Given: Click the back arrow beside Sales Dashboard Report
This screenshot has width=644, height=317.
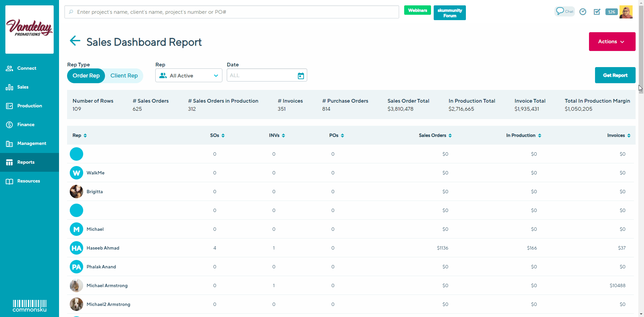Looking at the screenshot, I should tap(75, 41).
